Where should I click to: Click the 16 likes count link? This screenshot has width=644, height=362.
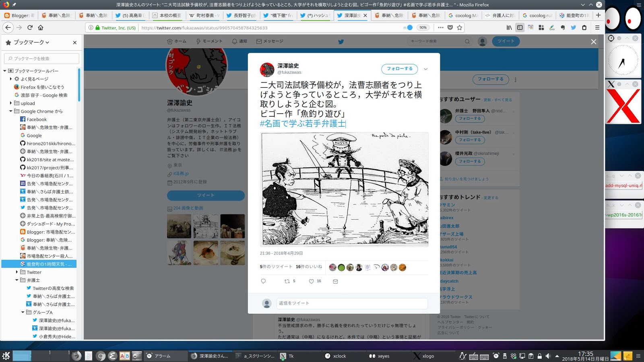(309, 267)
